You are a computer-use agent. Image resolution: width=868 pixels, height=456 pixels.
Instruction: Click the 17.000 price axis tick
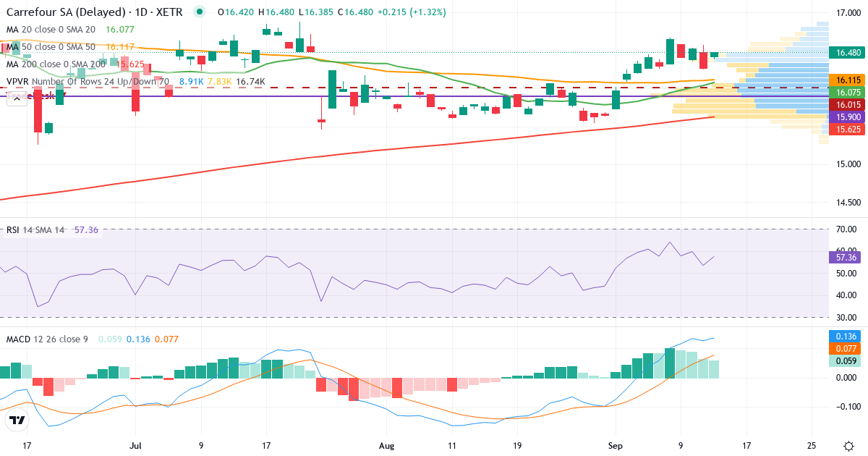tap(848, 13)
